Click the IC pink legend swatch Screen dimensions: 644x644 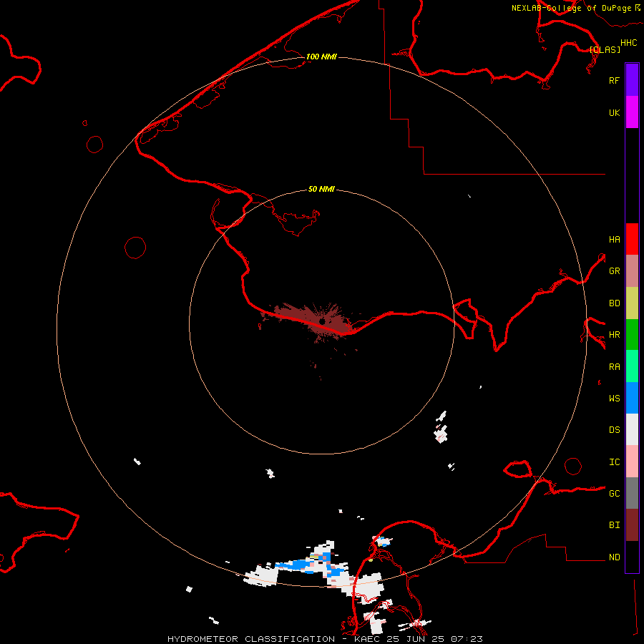pyautogui.click(x=632, y=462)
